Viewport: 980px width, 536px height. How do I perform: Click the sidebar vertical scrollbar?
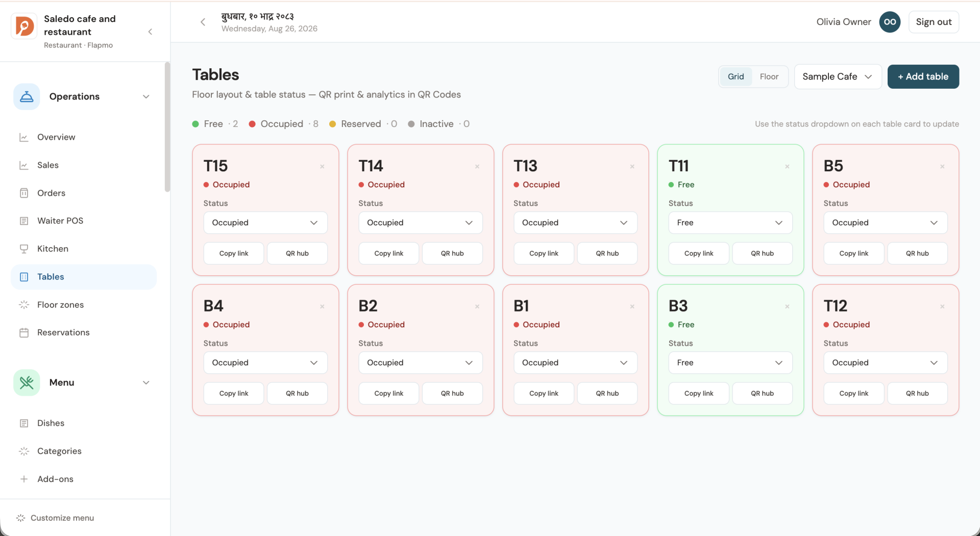point(167,127)
